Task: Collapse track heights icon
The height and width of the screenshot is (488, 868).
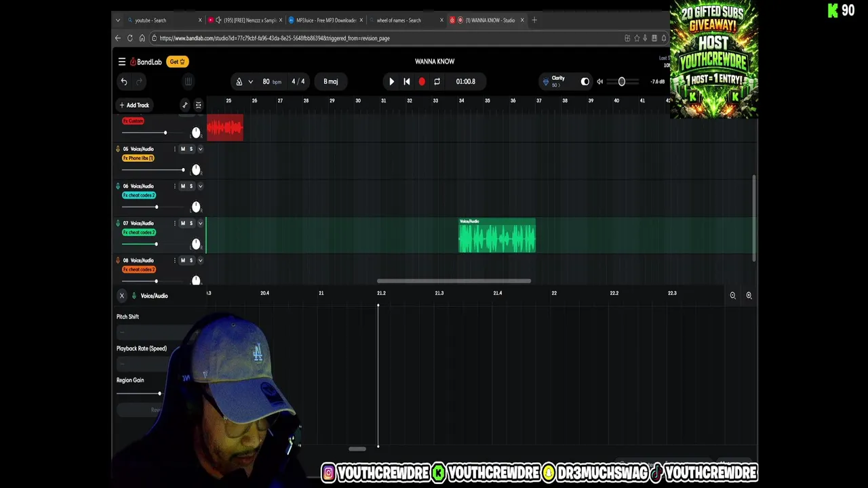Action: pyautogui.click(x=199, y=105)
